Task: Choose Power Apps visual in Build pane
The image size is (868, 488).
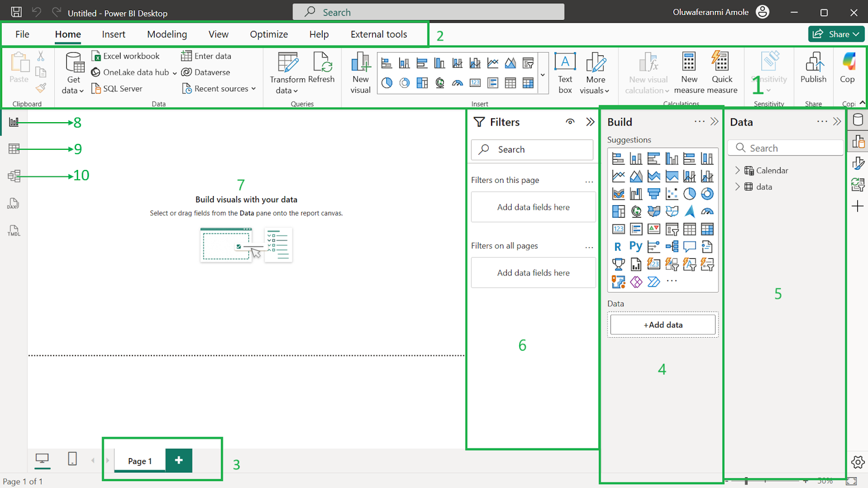Action: click(x=636, y=282)
